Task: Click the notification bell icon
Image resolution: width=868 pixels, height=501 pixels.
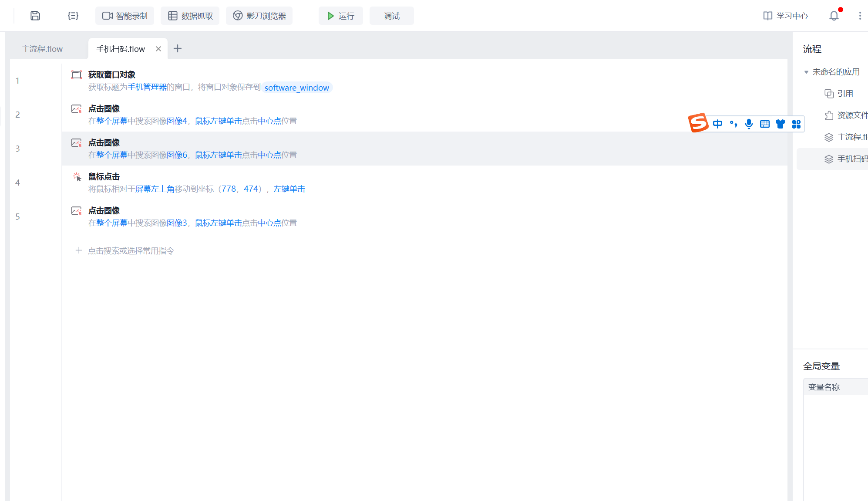Action: click(834, 16)
